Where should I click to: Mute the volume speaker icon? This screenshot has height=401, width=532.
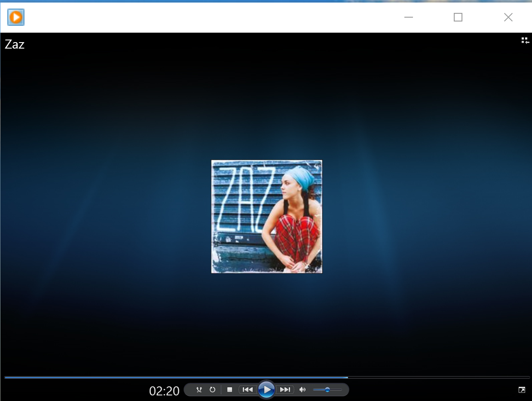pyautogui.click(x=303, y=390)
